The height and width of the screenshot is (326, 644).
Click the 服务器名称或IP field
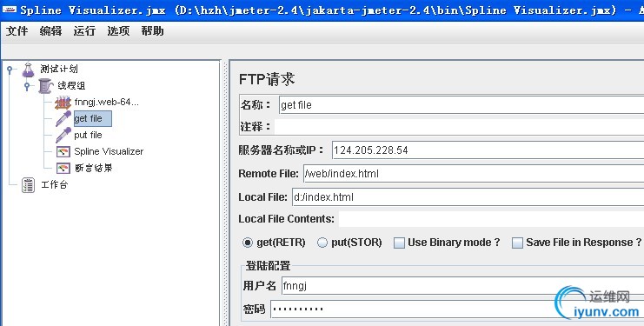[x=488, y=150]
